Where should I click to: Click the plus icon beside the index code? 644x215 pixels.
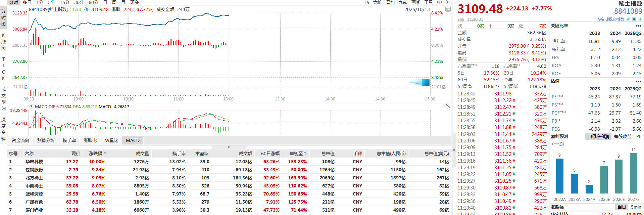(x=640, y=19)
